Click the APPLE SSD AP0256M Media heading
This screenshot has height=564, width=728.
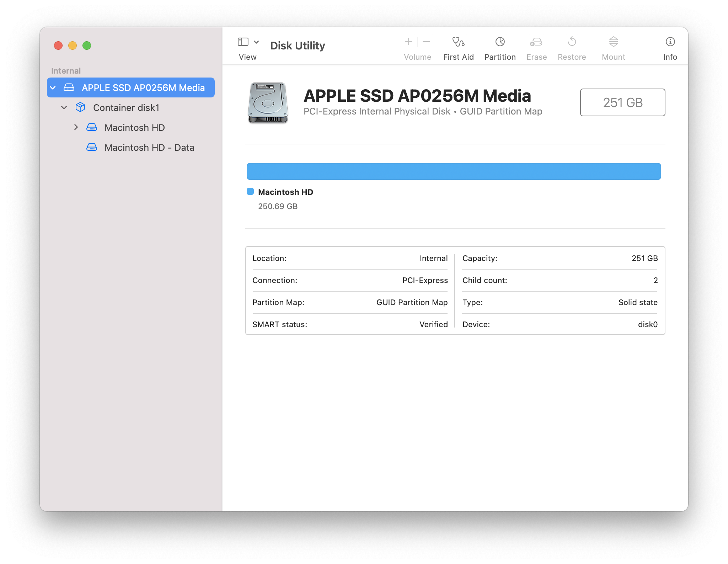417,96
